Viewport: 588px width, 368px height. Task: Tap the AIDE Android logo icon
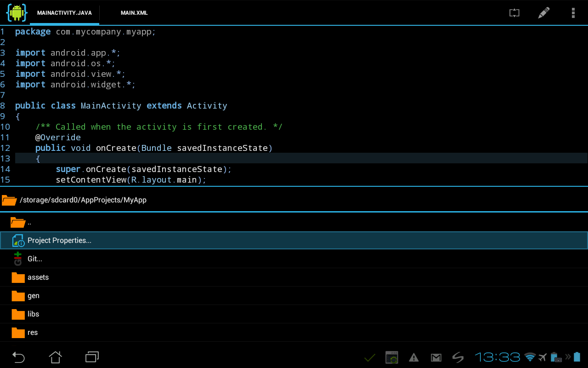click(17, 12)
